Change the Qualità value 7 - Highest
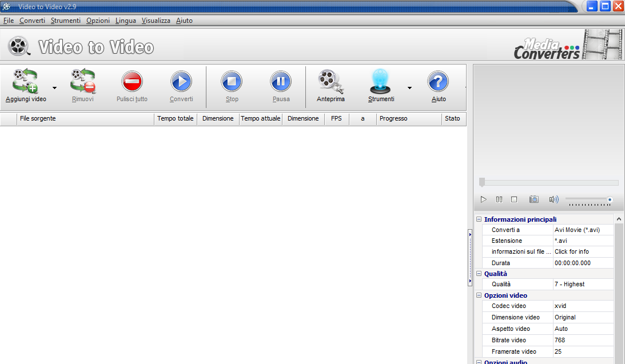 pyautogui.click(x=584, y=284)
